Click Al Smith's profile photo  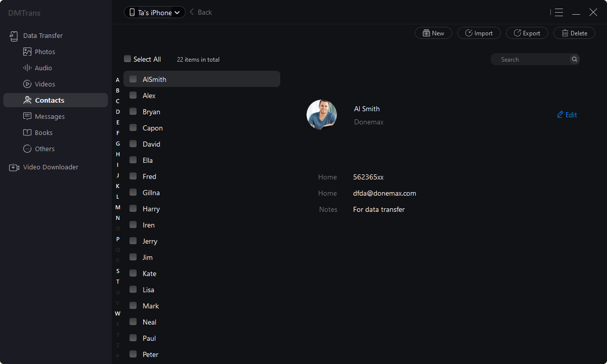[322, 115]
